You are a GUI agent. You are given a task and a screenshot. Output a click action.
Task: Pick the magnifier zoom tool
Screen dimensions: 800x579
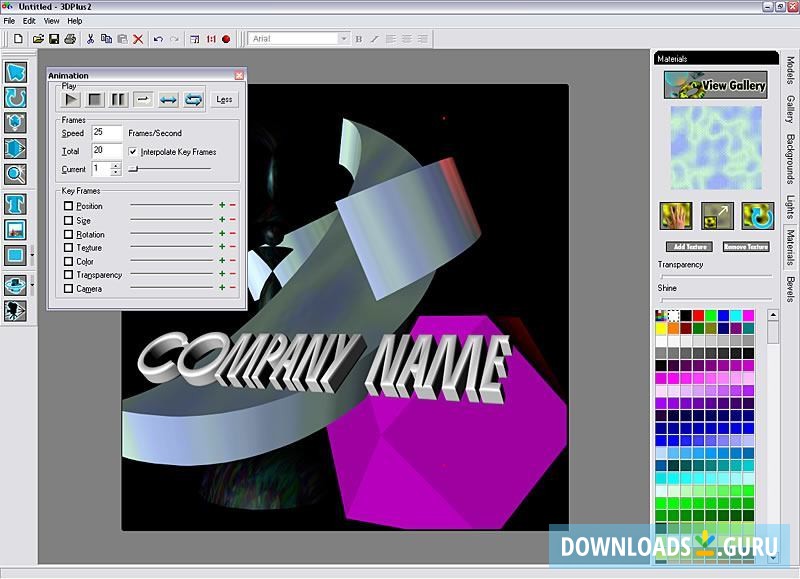pyautogui.click(x=15, y=174)
